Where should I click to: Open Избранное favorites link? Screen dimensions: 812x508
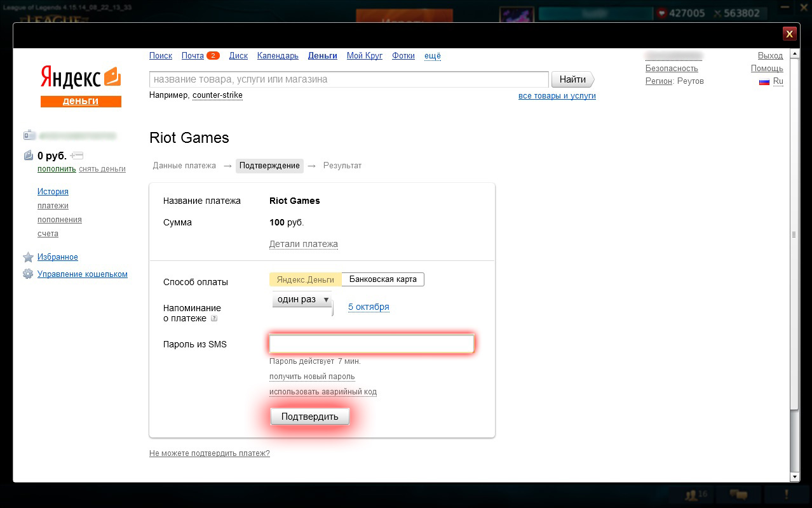pyautogui.click(x=58, y=257)
